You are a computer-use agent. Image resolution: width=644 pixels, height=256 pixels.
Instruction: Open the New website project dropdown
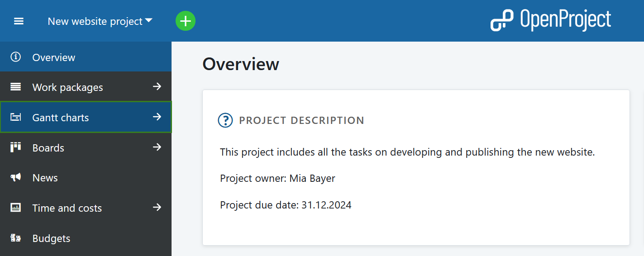[100, 21]
